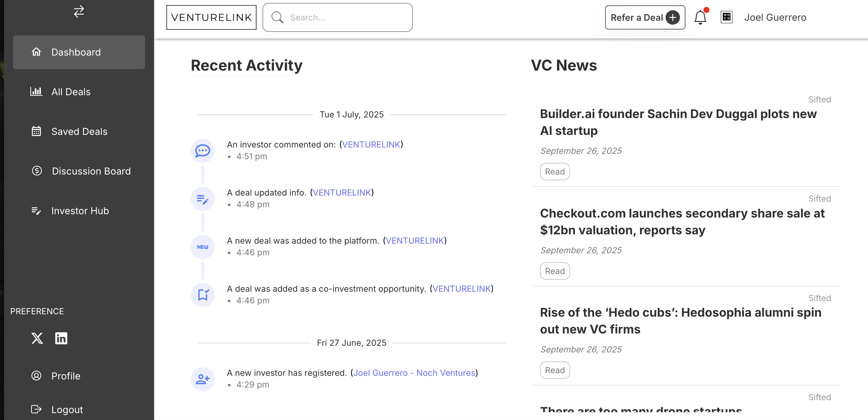This screenshot has height=420, width=868.
Task: Open the notifications bell
Action: [x=700, y=17]
